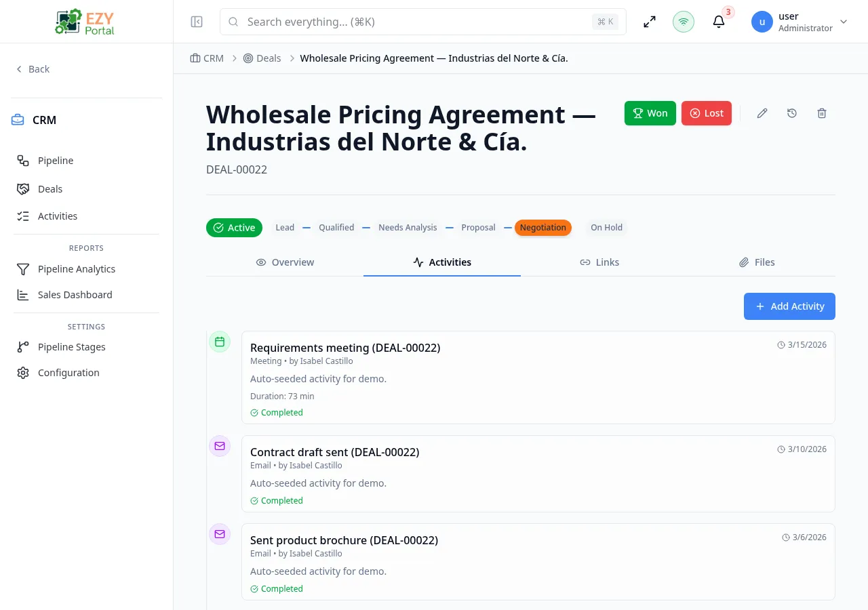Click the CRM briefcase header icon
This screenshot has width=868, height=610.
[18, 120]
